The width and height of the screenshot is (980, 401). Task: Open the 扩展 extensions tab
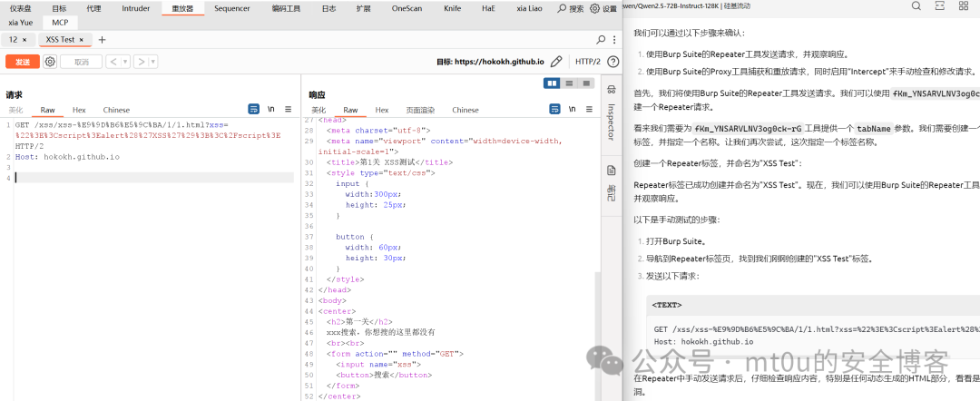tap(363, 9)
